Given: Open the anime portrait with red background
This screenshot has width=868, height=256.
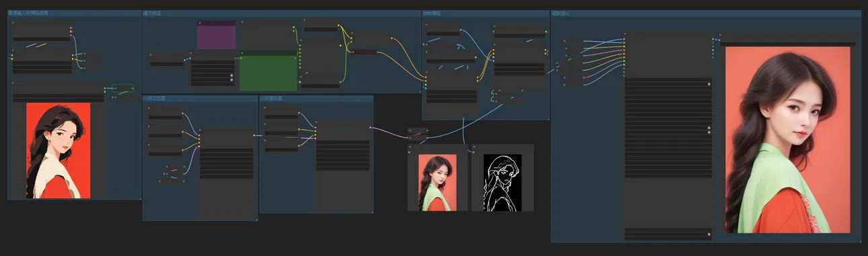Looking at the screenshot, I should click(58, 151).
